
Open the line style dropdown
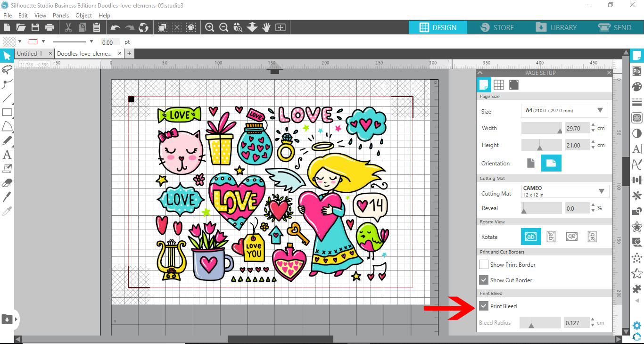tap(91, 41)
